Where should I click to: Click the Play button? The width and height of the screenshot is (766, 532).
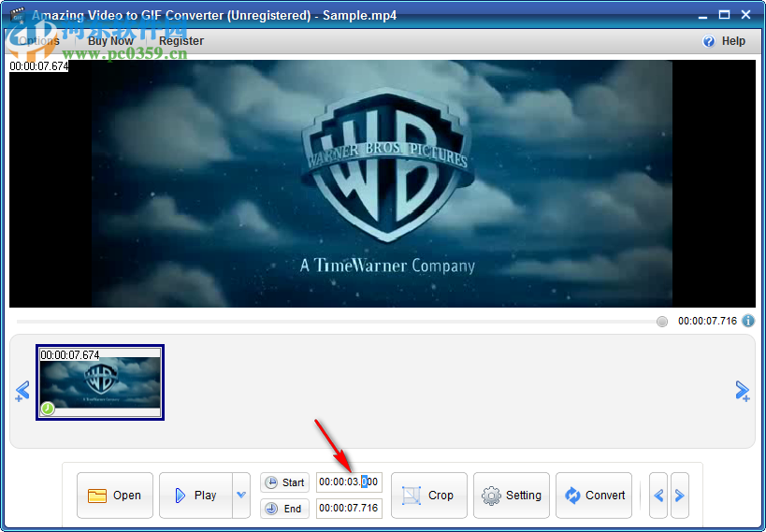click(x=195, y=496)
